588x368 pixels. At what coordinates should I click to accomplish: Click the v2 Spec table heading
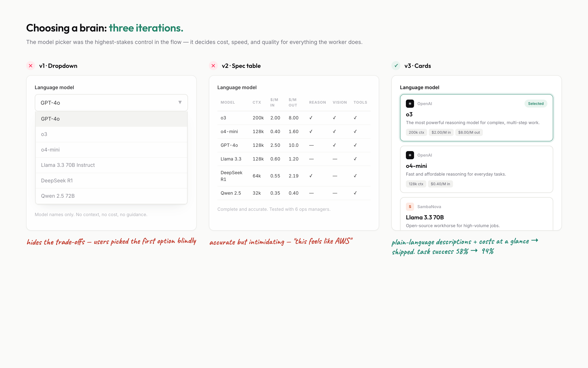(x=241, y=66)
